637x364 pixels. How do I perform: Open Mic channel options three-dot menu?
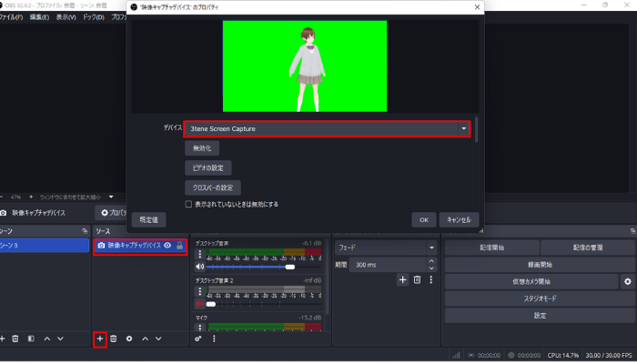(x=199, y=328)
